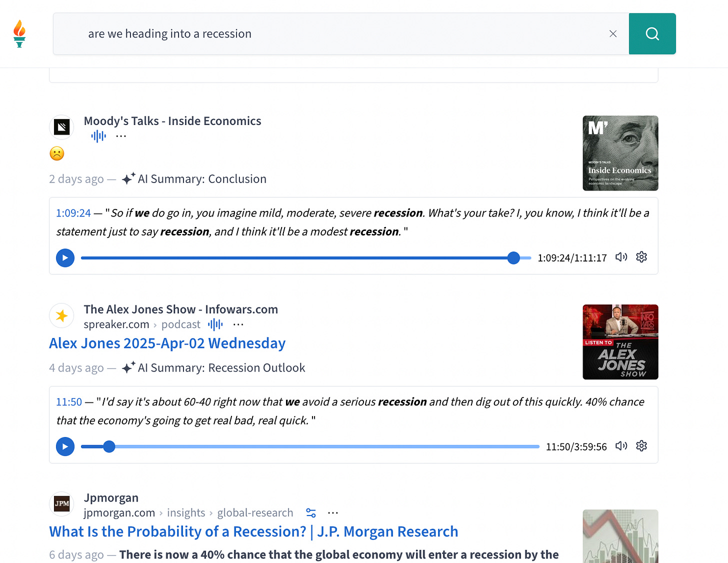
Task: Clear the search query with X
Action: [613, 33]
